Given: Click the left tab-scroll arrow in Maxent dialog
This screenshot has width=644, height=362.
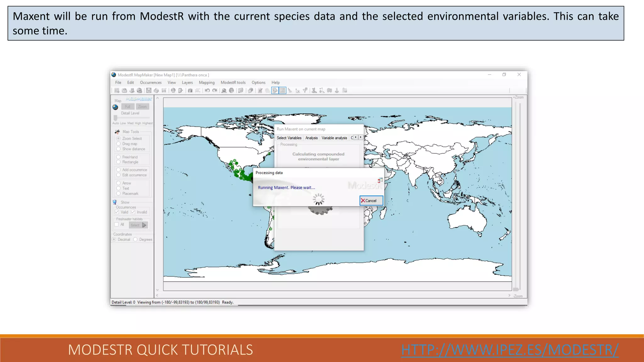Looking at the screenshot, I should click(356, 137).
